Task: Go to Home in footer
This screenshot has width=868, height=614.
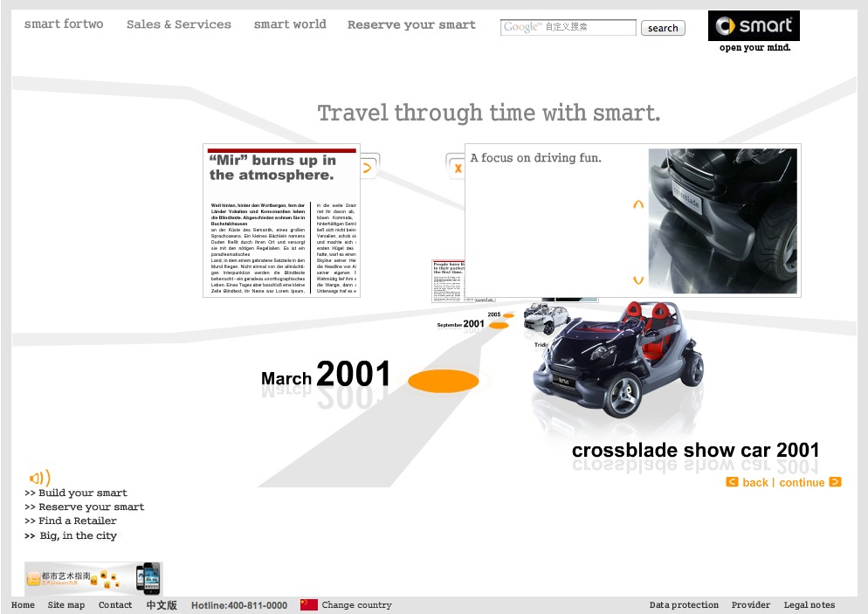Action: [x=23, y=605]
